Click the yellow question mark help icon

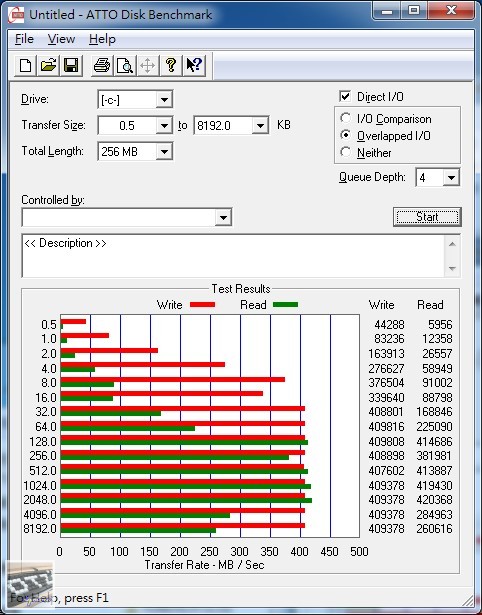pyautogui.click(x=171, y=66)
